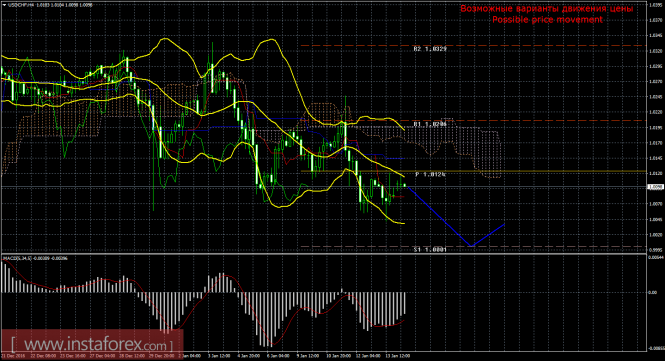Click the 'Possible price movement' title text

click(x=547, y=20)
